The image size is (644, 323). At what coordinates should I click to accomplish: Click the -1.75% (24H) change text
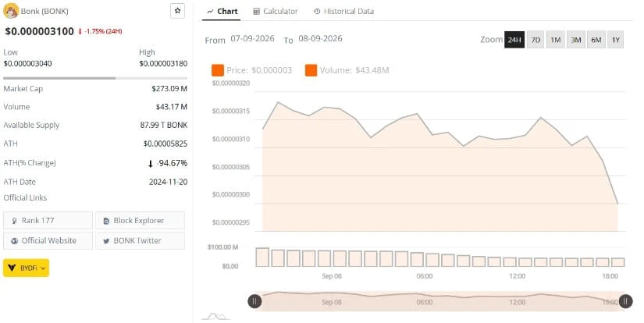coord(103,31)
